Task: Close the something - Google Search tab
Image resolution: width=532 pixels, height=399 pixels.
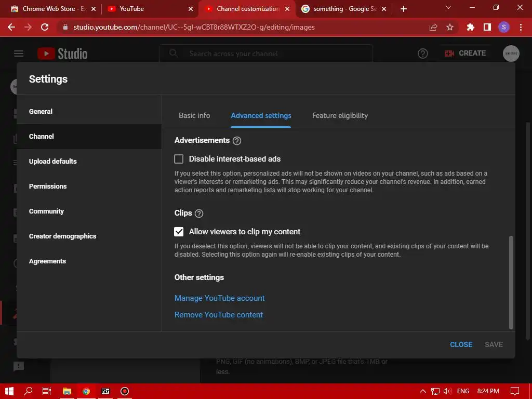Action: pyautogui.click(x=384, y=9)
